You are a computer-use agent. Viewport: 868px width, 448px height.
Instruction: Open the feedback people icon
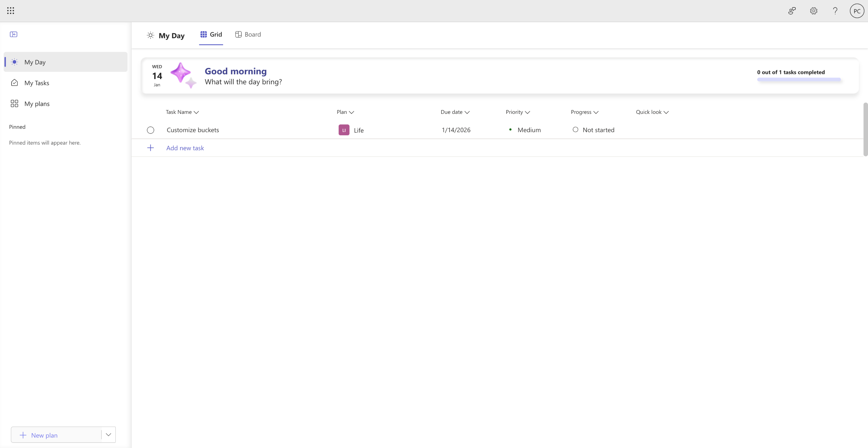792,11
